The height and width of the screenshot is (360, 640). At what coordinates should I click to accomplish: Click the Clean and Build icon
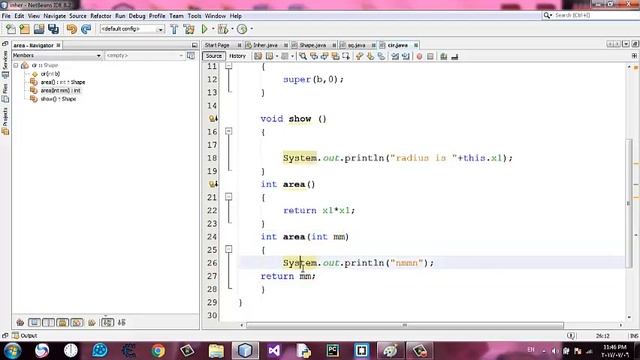(189, 29)
